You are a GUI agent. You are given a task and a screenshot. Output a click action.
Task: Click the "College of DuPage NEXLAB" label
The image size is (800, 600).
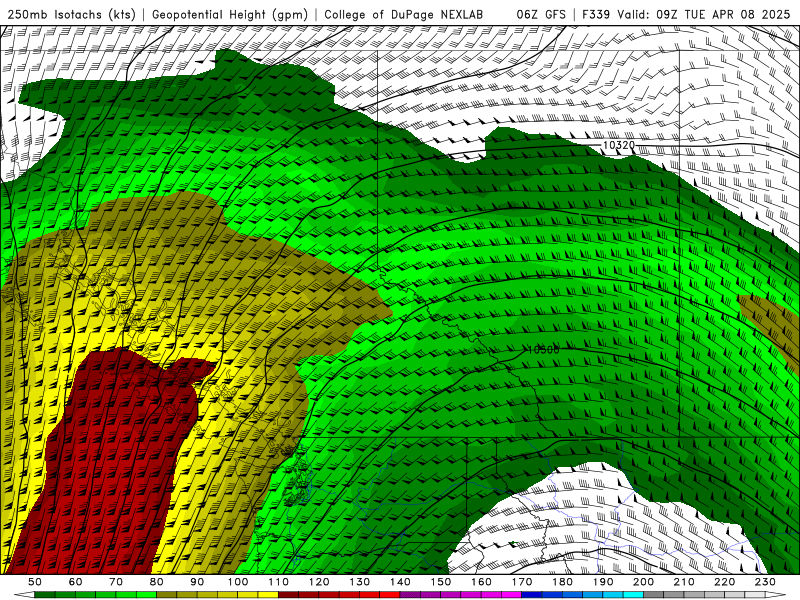click(404, 15)
